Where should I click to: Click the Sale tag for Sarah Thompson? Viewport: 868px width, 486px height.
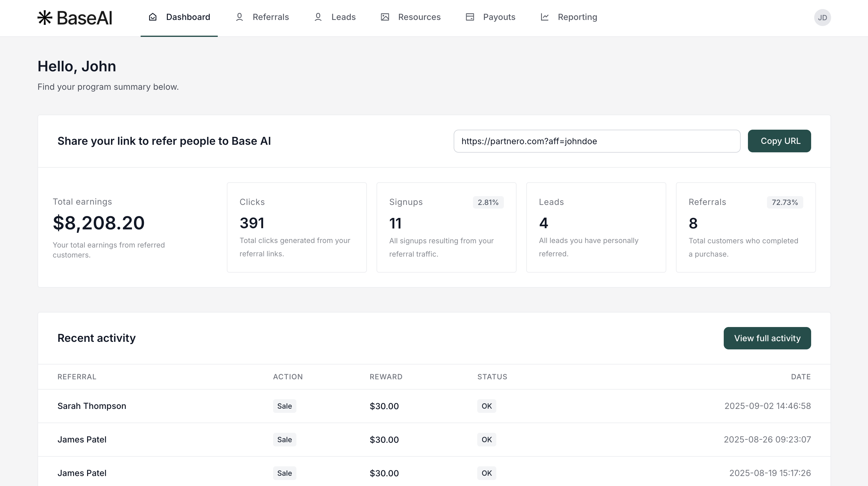[x=284, y=406]
